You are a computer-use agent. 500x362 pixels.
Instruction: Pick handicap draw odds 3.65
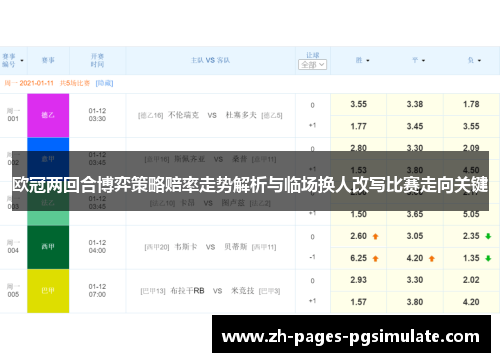click(415, 214)
